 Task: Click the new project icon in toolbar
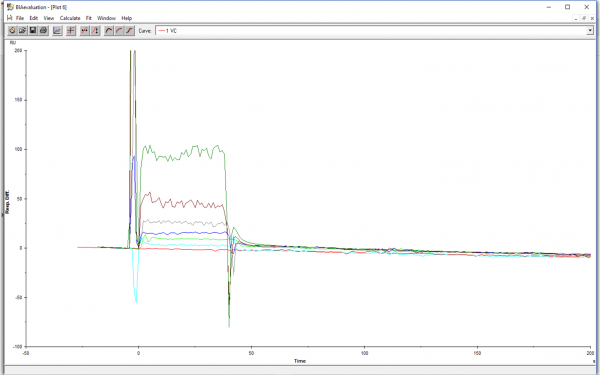point(12,30)
